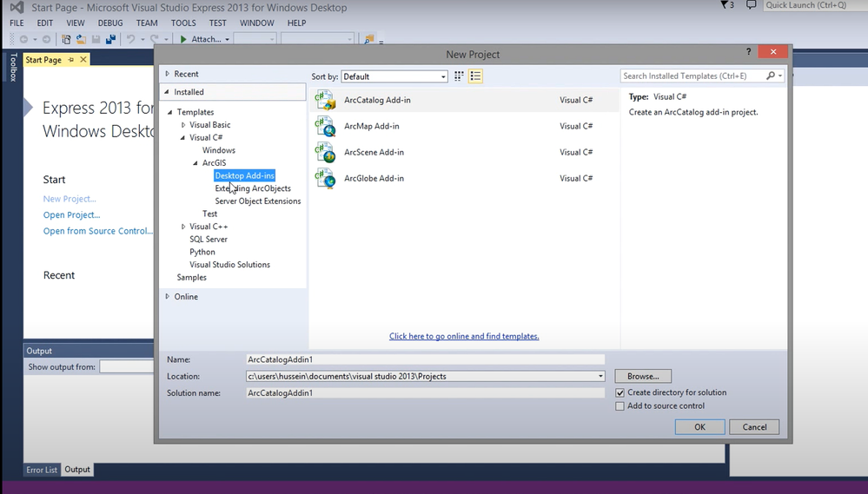Click into the project Name field

coord(425,359)
